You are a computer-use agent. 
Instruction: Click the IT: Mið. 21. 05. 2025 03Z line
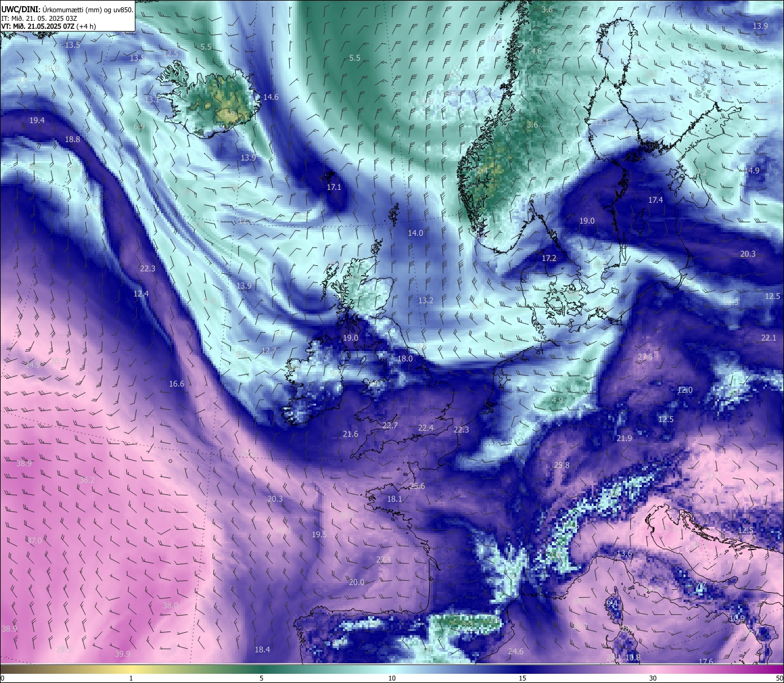(39, 18)
